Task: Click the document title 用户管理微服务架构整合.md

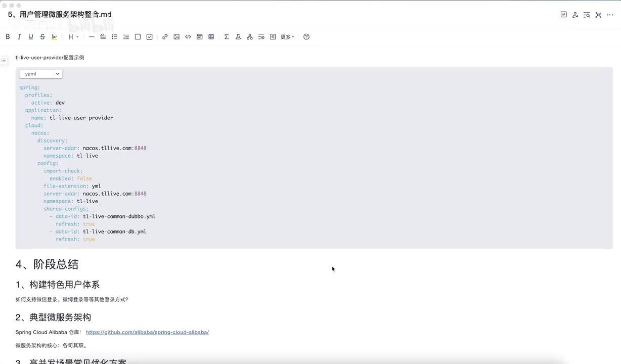Action: pos(60,15)
